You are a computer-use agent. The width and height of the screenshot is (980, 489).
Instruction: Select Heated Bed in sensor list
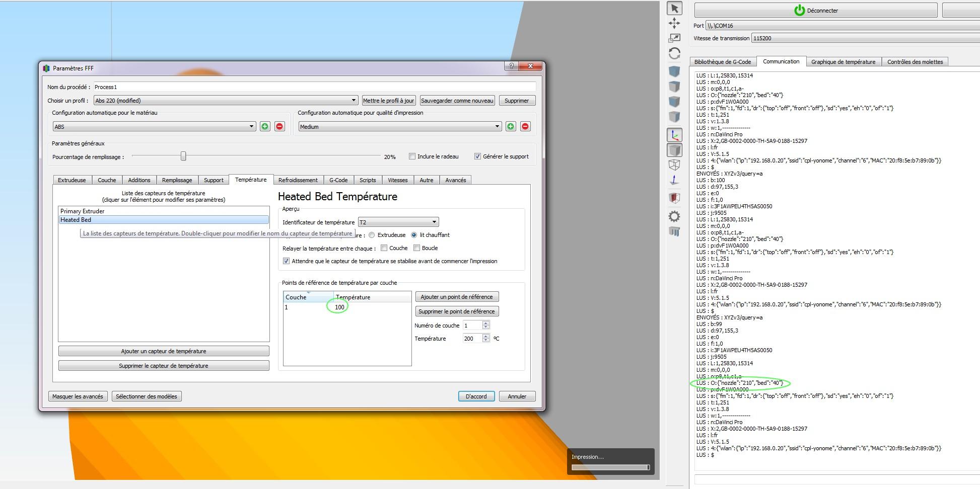164,220
